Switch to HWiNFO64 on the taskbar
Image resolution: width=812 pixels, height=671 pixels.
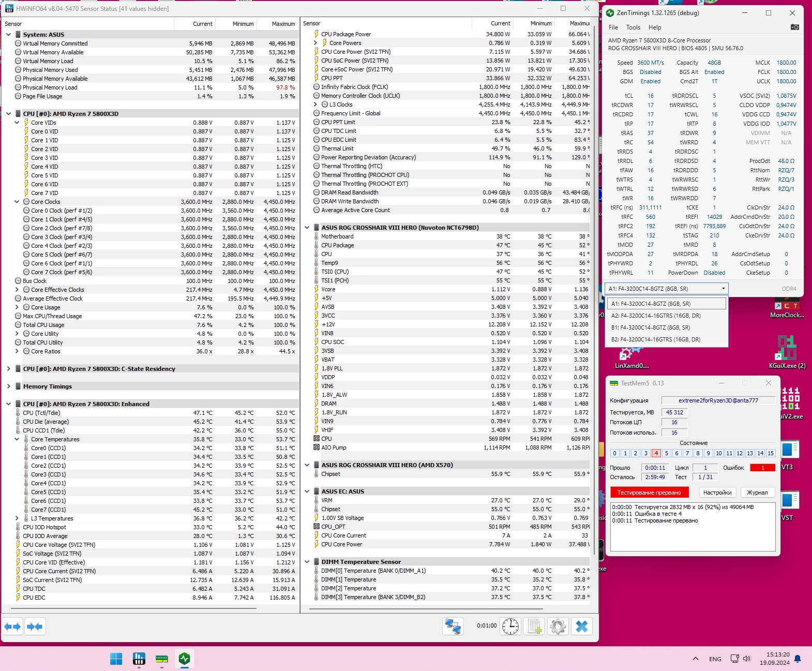139,659
